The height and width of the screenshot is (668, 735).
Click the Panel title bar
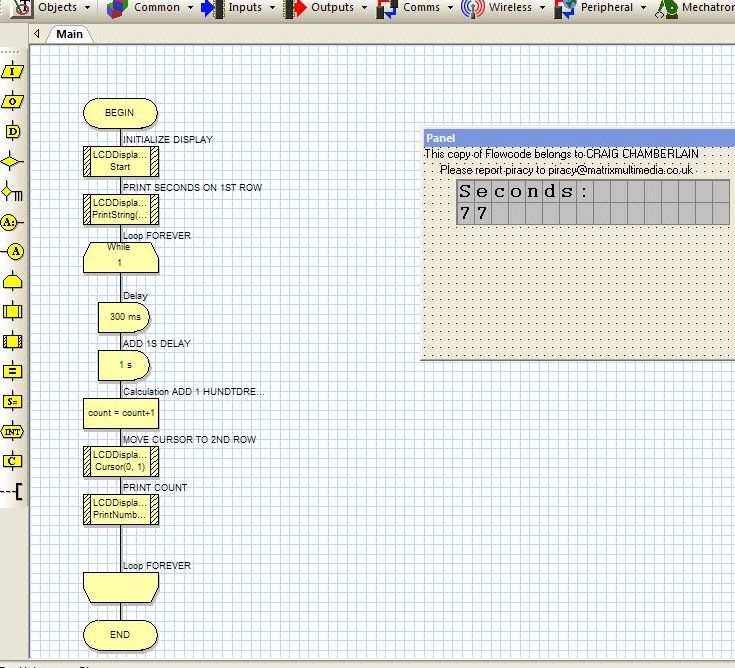(x=579, y=138)
